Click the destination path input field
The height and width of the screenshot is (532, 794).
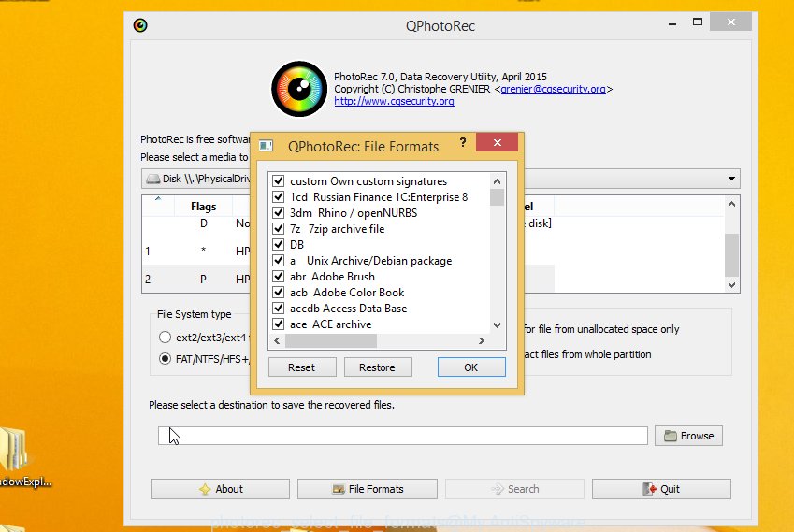coord(402,436)
